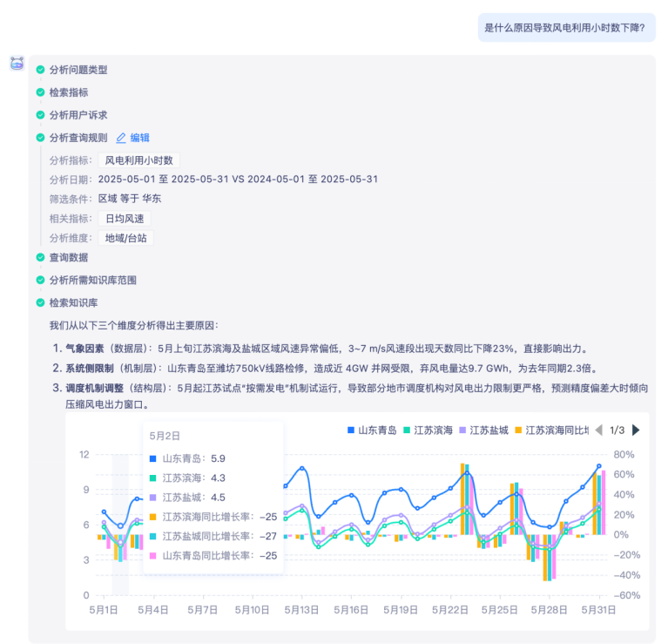Click green check icon next to 检索指标
This screenshot has height=644, width=668.
click(40, 92)
